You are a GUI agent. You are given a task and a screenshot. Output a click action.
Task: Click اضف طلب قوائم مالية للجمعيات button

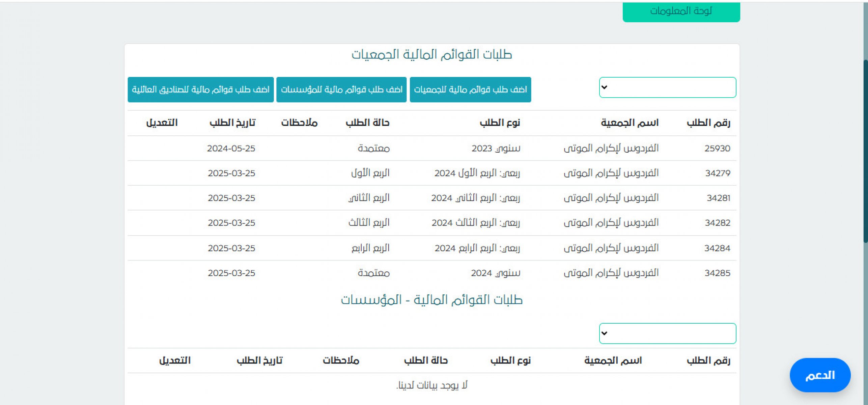click(x=470, y=89)
